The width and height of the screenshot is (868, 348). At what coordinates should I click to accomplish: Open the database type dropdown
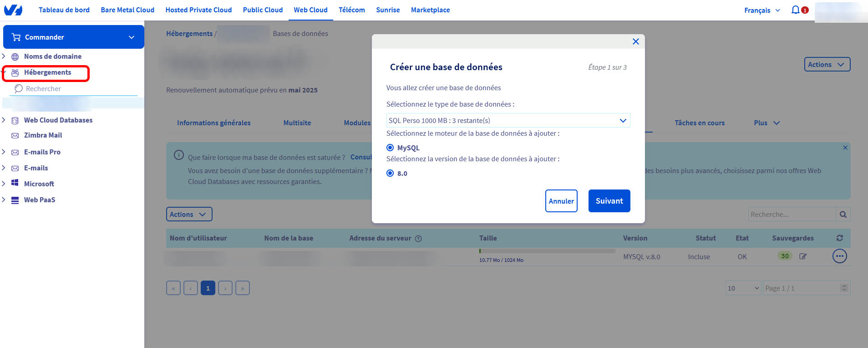click(x=508, y=121)
